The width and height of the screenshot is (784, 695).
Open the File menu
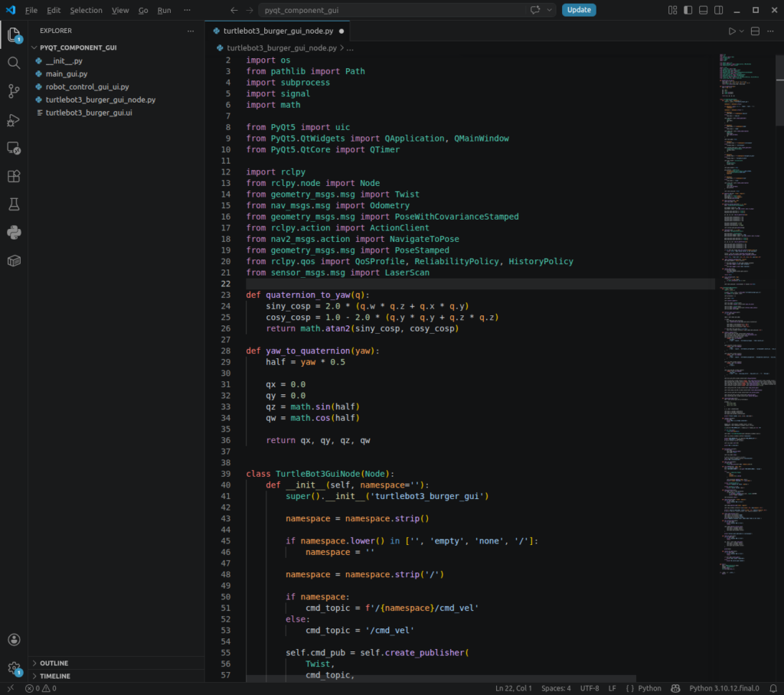point(31,10)
